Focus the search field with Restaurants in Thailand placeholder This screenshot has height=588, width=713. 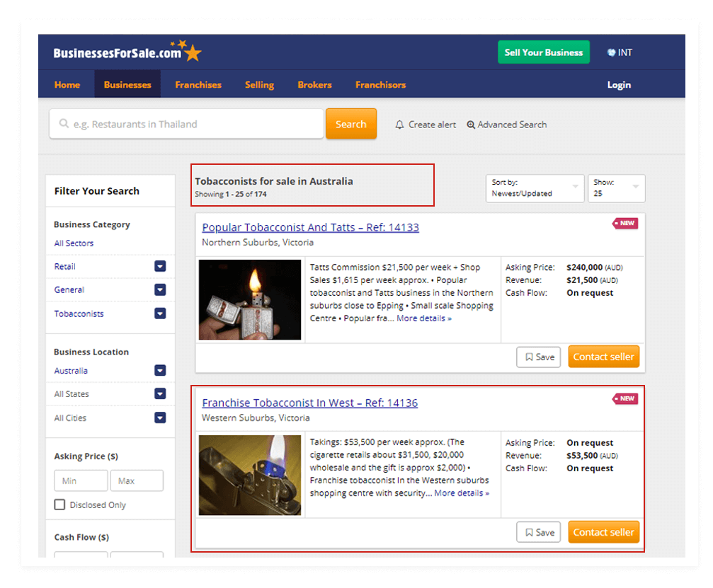point(186,124)
